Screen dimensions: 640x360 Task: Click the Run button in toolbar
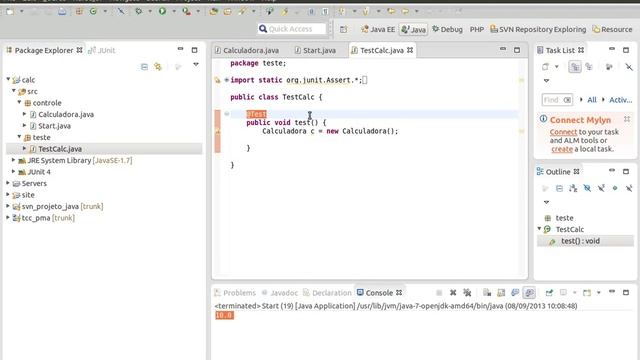[x=162, y=11]
